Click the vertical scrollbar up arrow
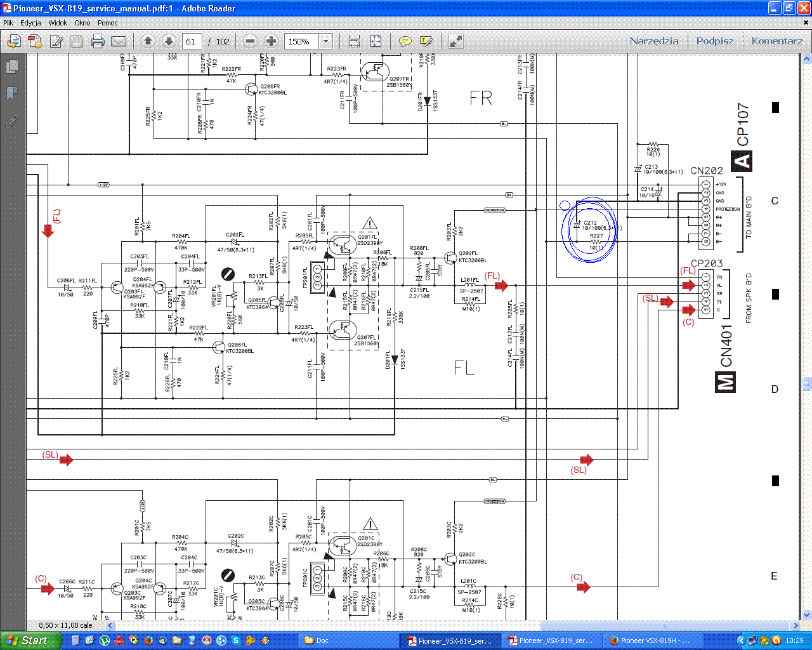 (807, 59)
